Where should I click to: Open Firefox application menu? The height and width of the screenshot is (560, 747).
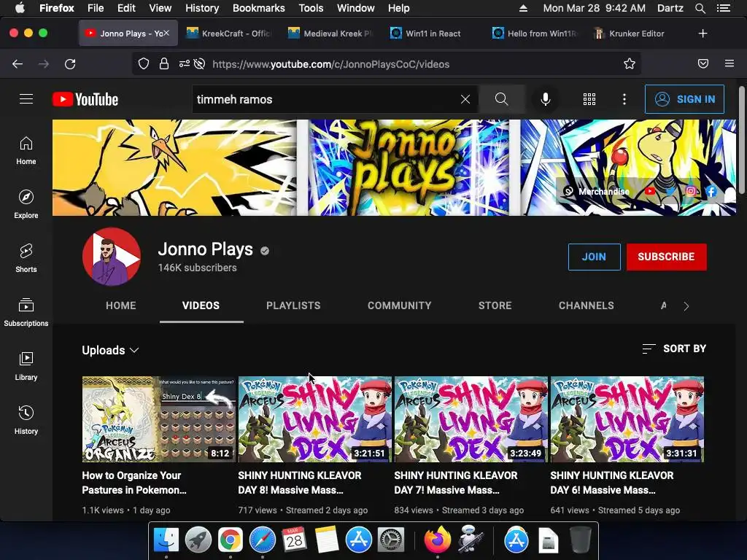tap(729, 63)
